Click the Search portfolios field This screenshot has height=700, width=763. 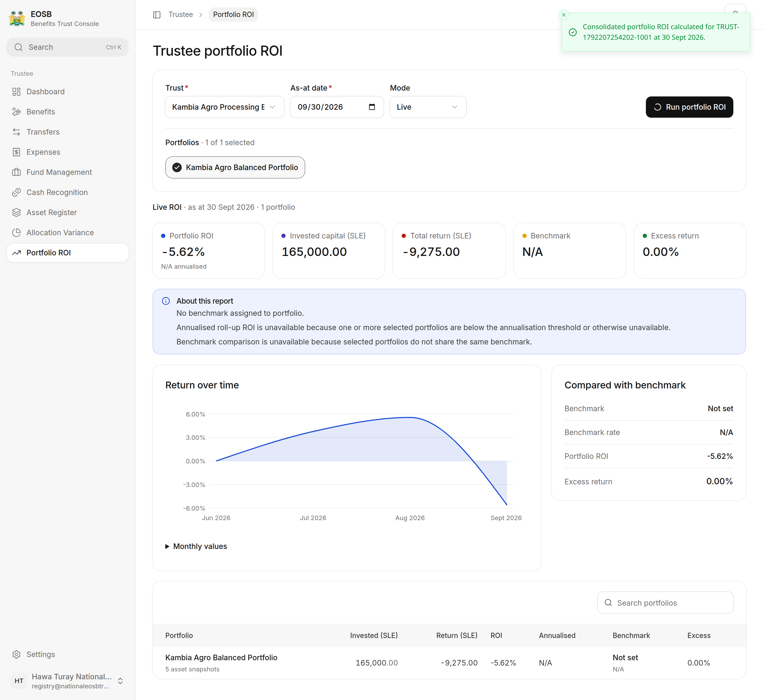pyautogui.click(x=665, y=603)
